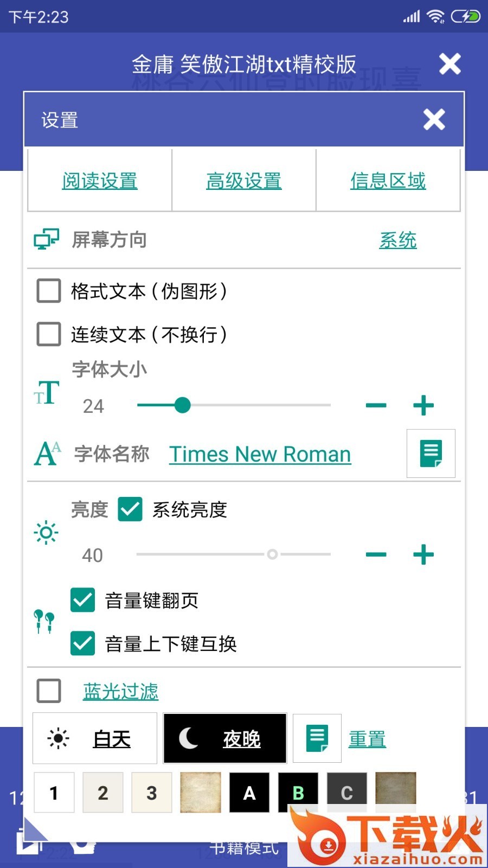Click the font file browse icon
This screenshot has width=488, height=868.
click(431, 454)
